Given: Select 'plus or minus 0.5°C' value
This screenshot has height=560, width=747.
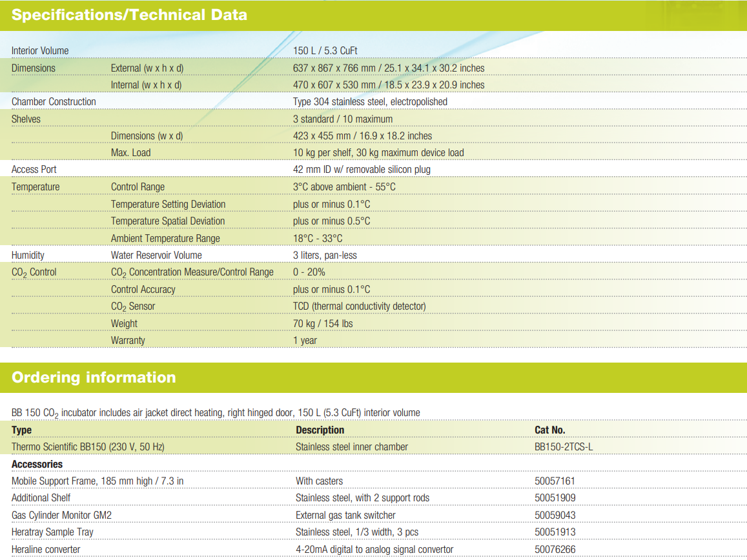Looking at the screenshot, I should tap(332, 221).
